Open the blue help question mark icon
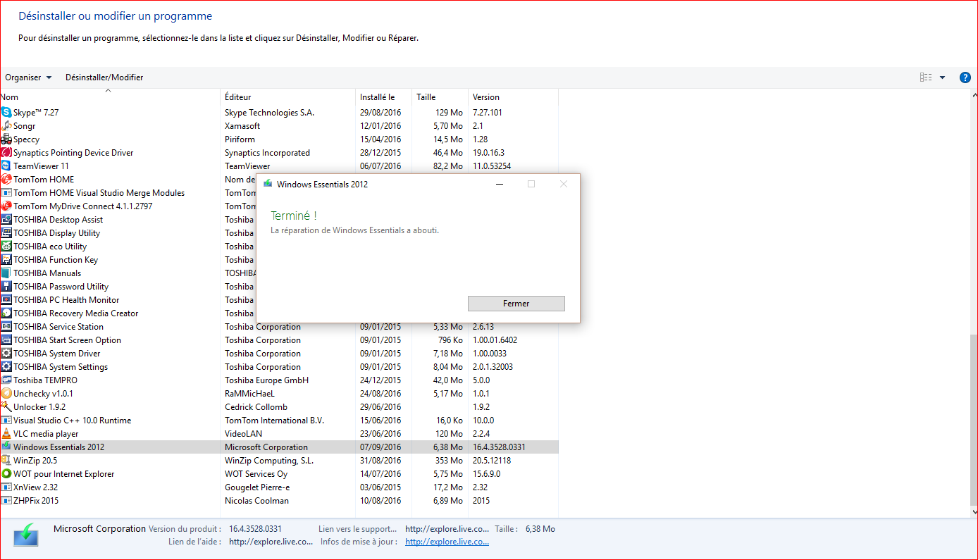The height and width of the screenshot is (560, 978). click(x=965, y=77)
